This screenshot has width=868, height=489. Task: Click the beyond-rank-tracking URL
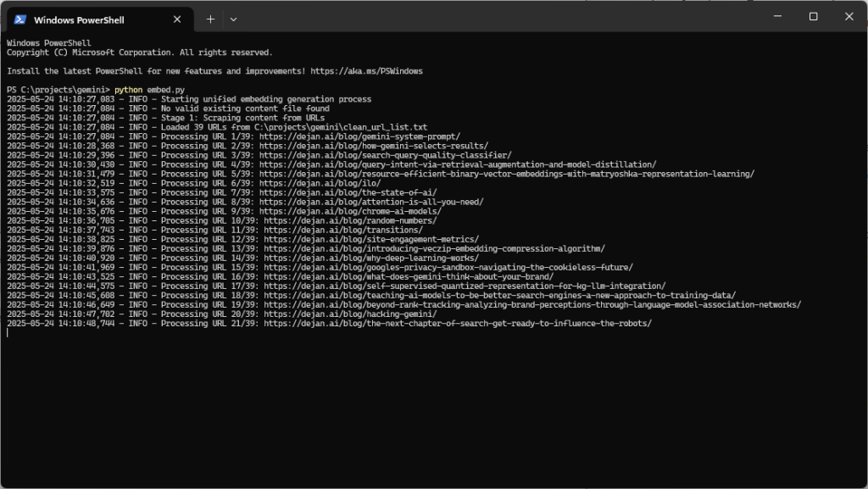click(x=532, y=306)
